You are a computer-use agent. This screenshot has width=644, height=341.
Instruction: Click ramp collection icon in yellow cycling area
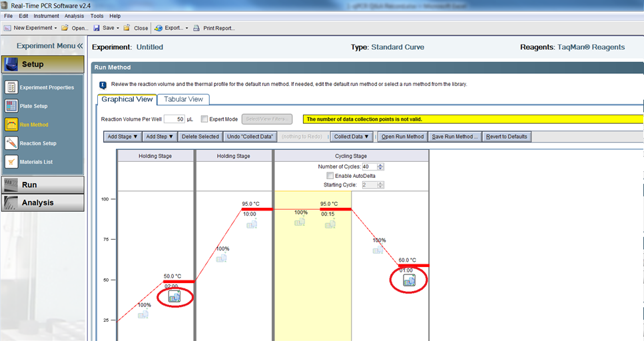(300, 222)
